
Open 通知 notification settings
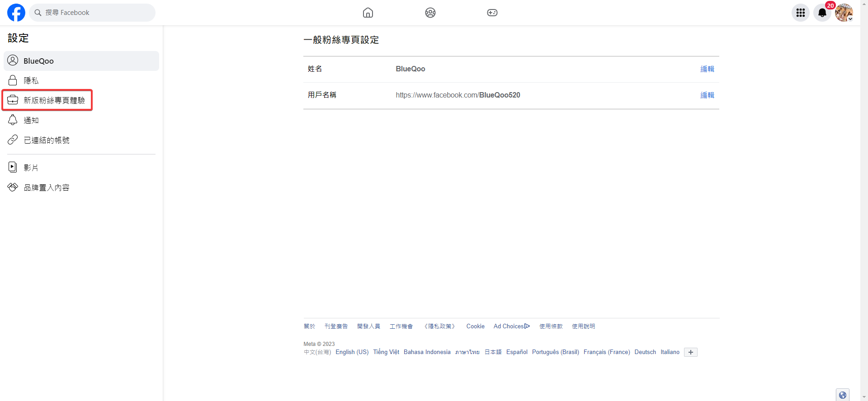[31, 121]
